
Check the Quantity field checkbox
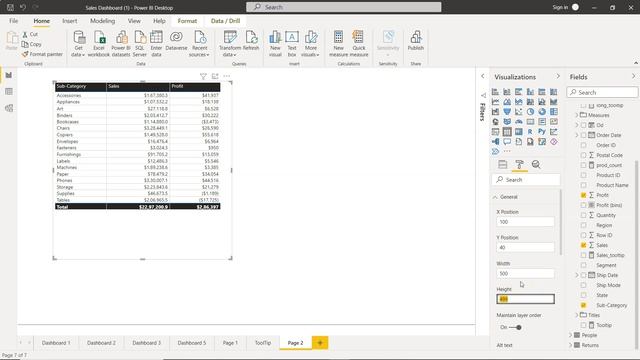pyautogui.click(x=583, y=215)
